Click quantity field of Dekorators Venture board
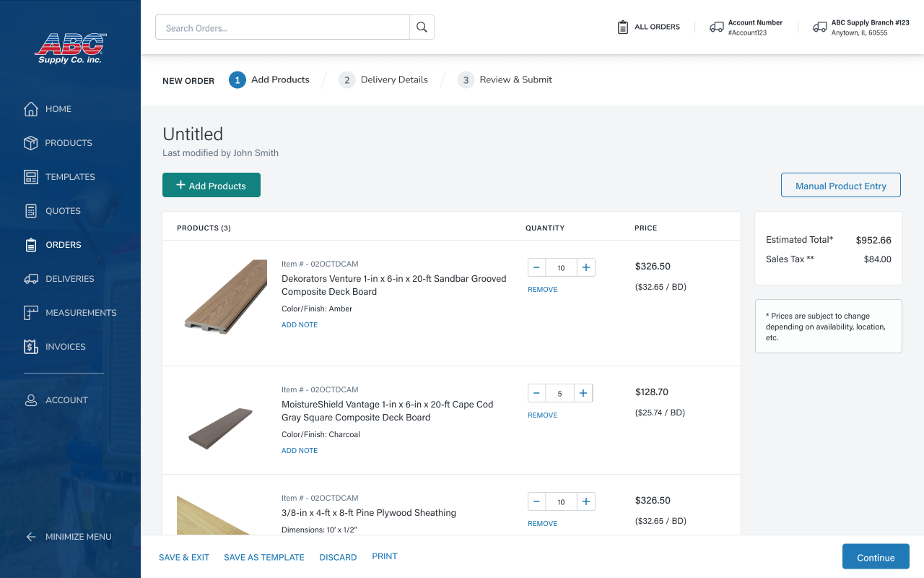This screenshot has height=578, width=924. tap(561, 267)
